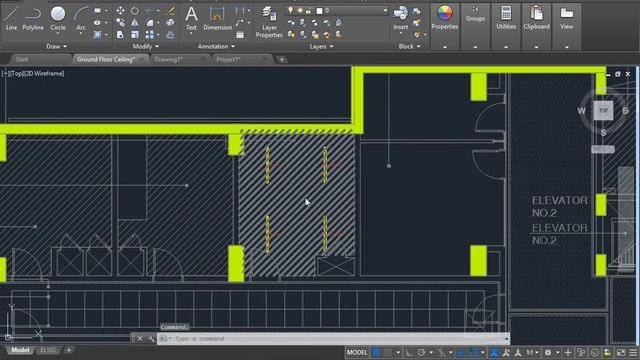The image size is (640, 360).
Task: Add a new layout tab
Action: 69,350
